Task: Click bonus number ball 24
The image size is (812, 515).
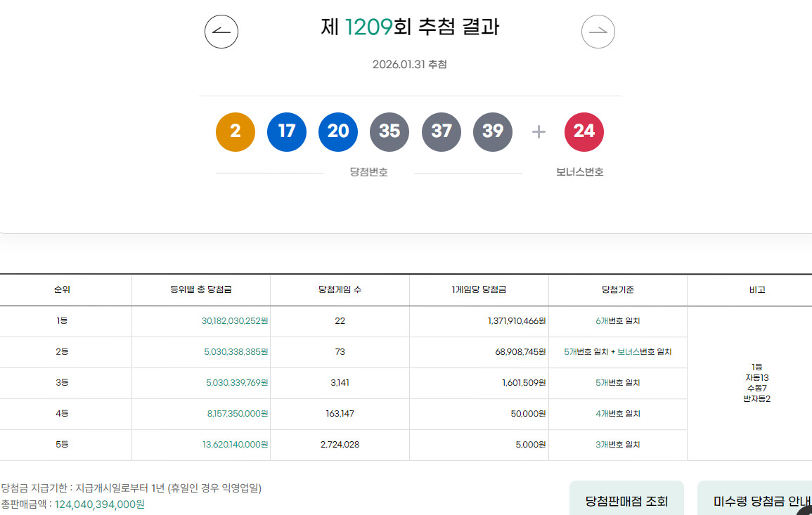Action: [x=584, y=132]
